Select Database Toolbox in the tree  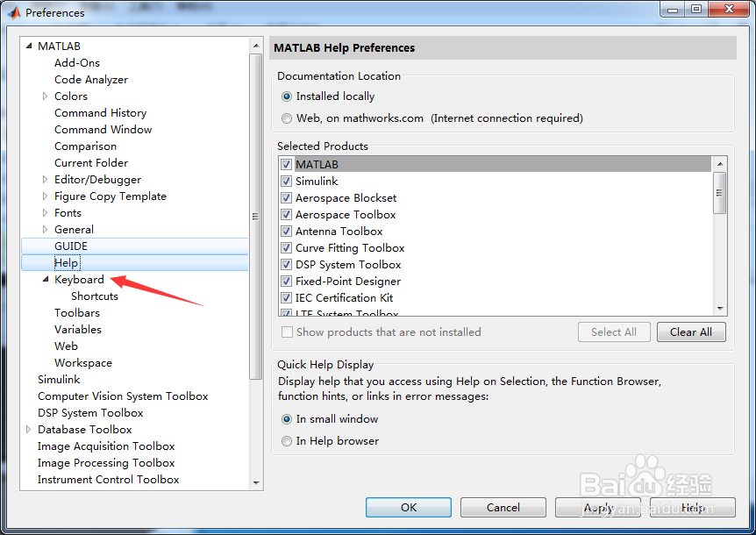(85, 430)
